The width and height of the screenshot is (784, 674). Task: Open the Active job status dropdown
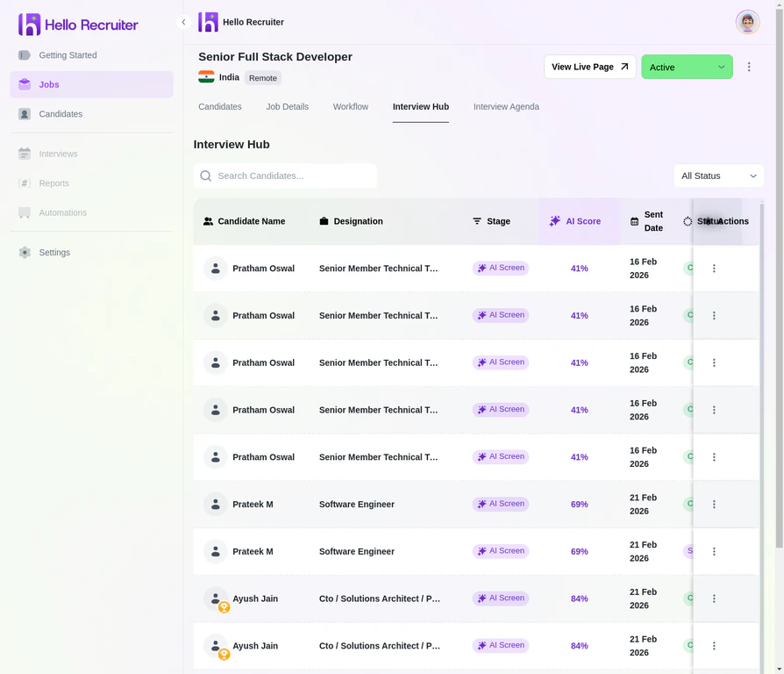(687, 67)
